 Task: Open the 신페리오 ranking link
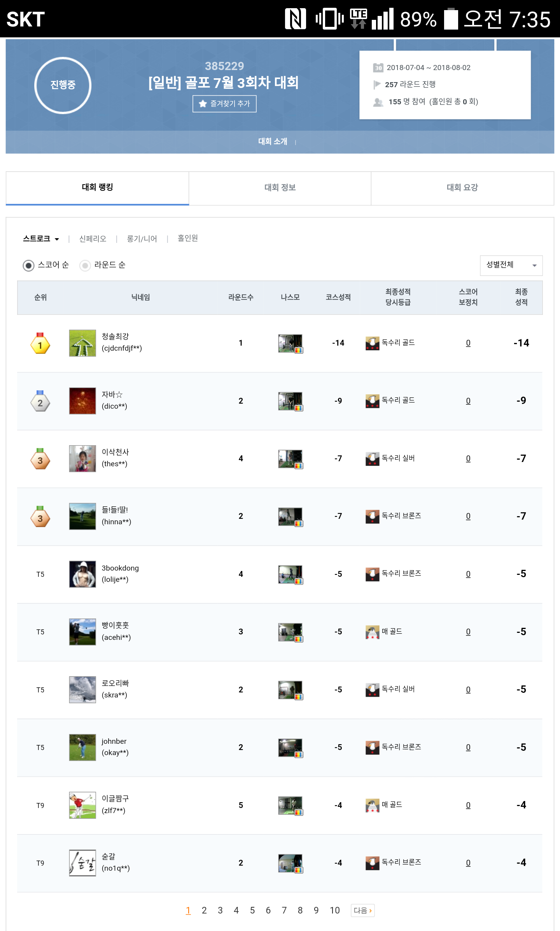coord(93,239)
